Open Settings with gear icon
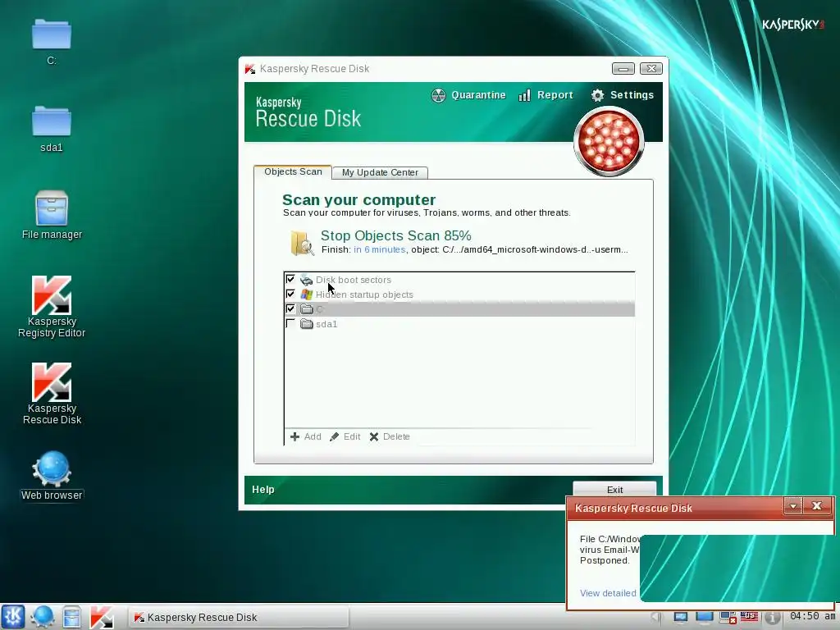 click(x=622, y=95)
